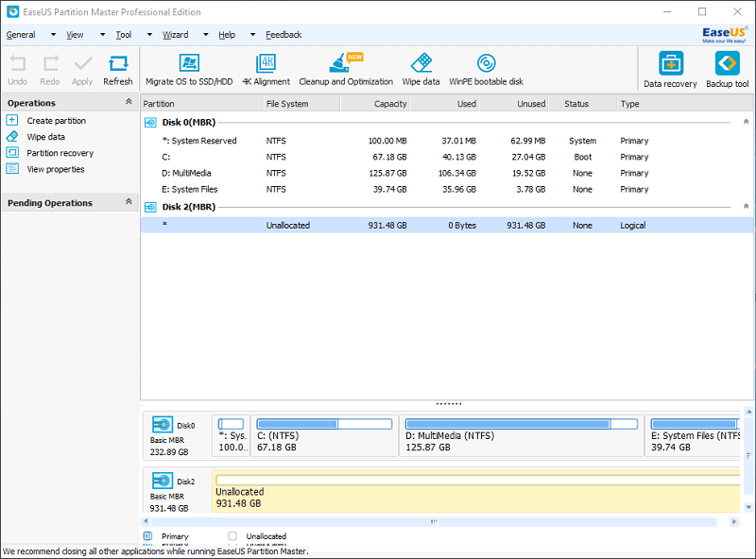Click the Disk 0(MBR) drive icon in list
This screenshot has height=559, width=756.
tap(150, 123)
